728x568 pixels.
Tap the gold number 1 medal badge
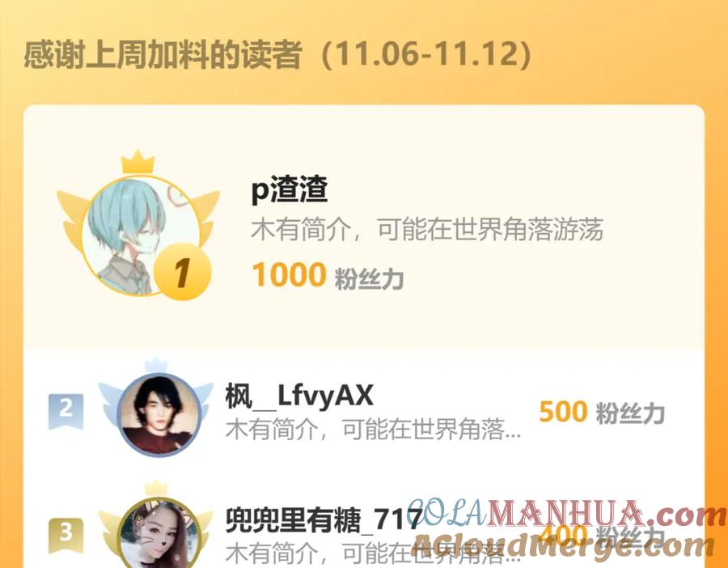pyautogui.click(x=182, y=272)
